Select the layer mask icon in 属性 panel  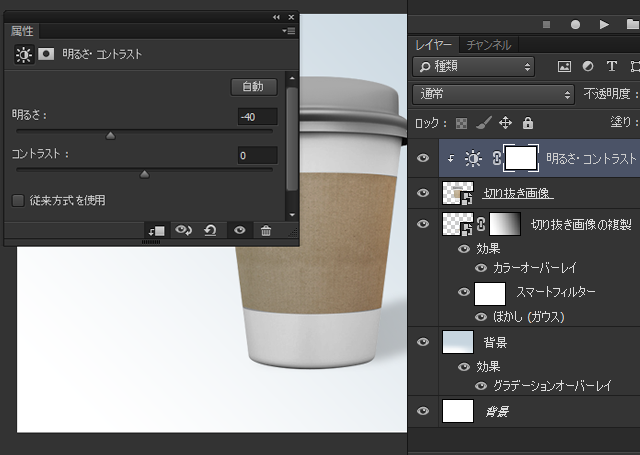pyautogui.click(x=46, y=54)
